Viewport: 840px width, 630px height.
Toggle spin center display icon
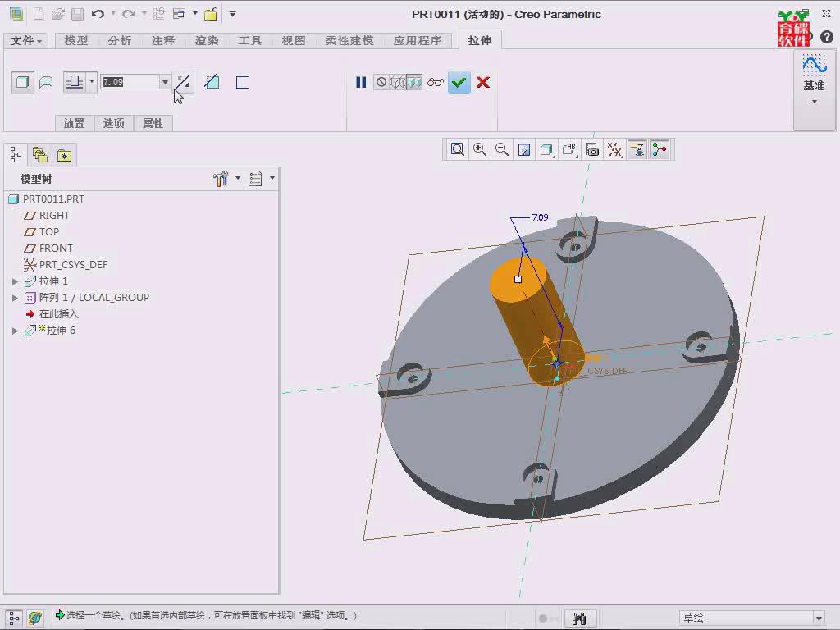(660, 149)
